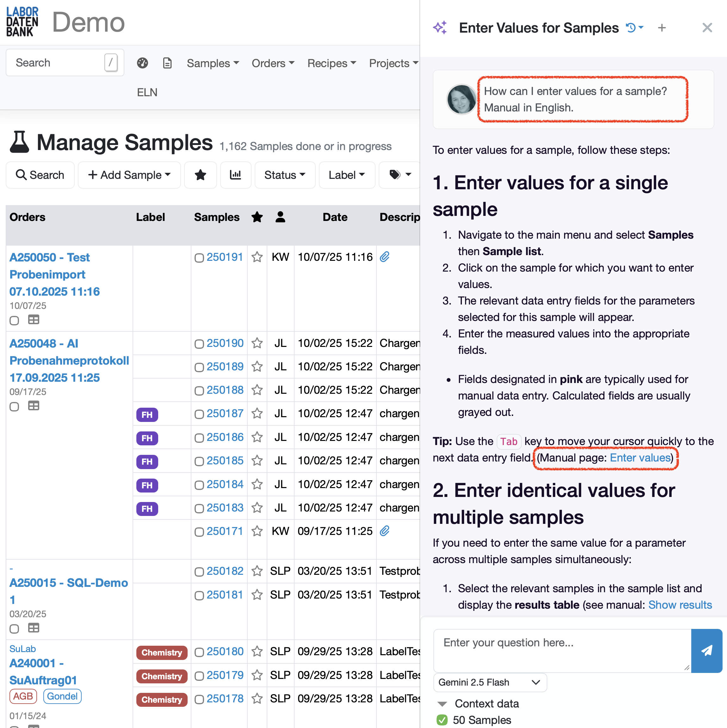The image size is (727, 728).
Task: Click the dashboard gauge icon in navbar
Action: pos(142,63)
